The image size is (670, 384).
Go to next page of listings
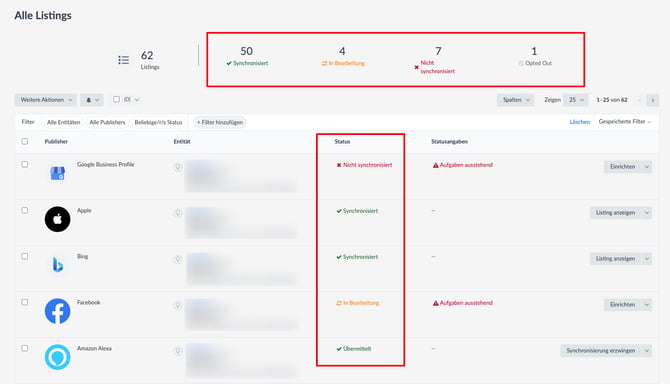[x=652, y=100]
